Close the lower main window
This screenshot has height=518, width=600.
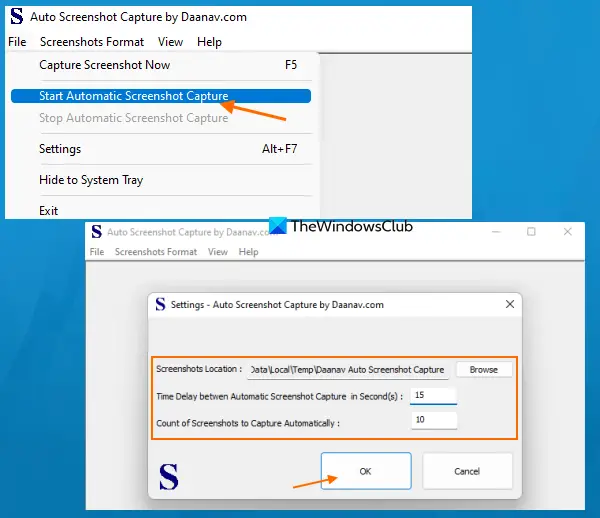pyautogui.click(x=567, y=232)
